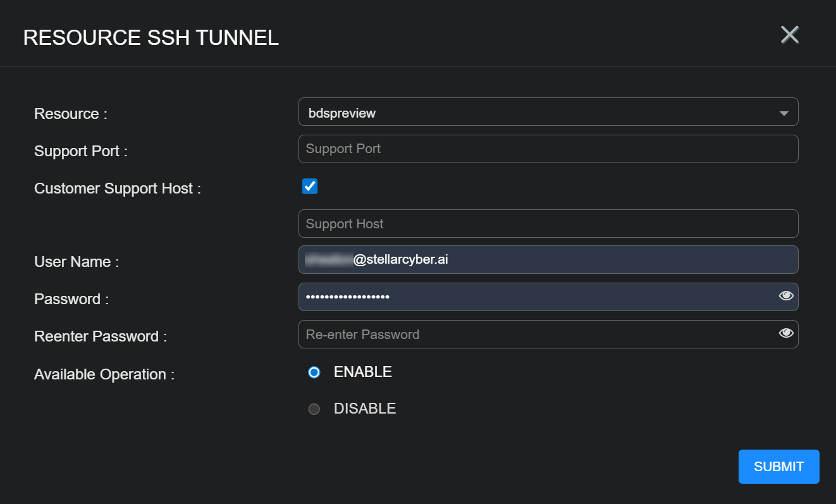This screenshot has height=504, width=836.
Task: Click the ENABLE option label text
Action: (x=362, y=372)
